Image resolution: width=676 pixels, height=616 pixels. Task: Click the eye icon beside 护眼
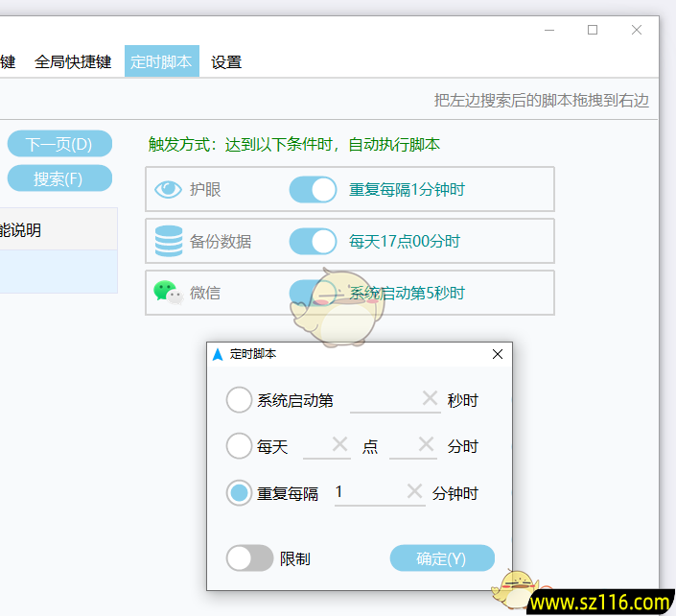click(168, 189)
